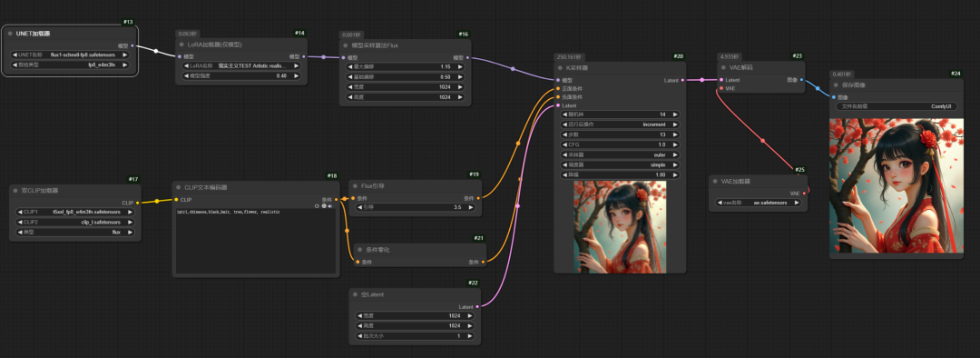Click 正面条件 input socket on K采样器
Viewport: 980px width, 358px height.
pyautogui.click(x=558, y=89)
